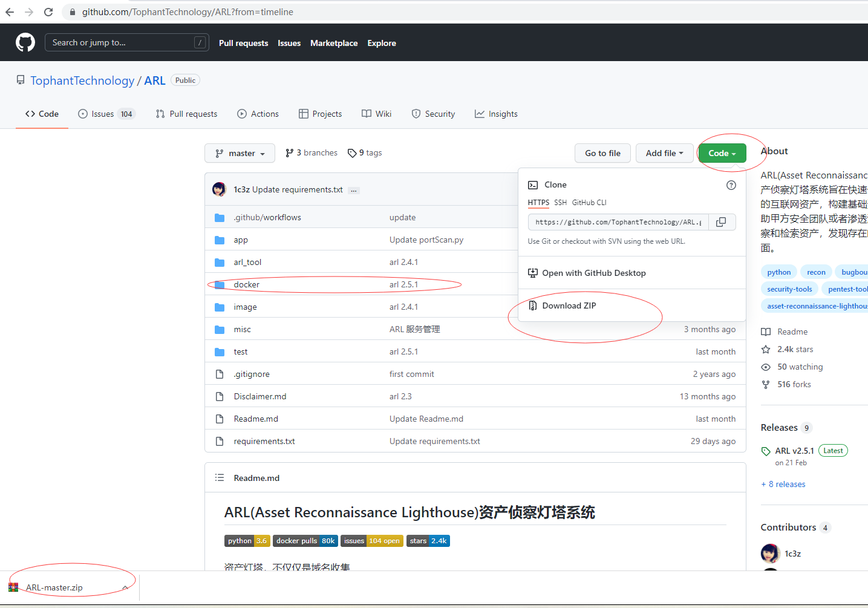The height and width of the screenshot is (608, 868).
Task: Click the 1c3z contributor avatar
Action: (x=770, y=554)
